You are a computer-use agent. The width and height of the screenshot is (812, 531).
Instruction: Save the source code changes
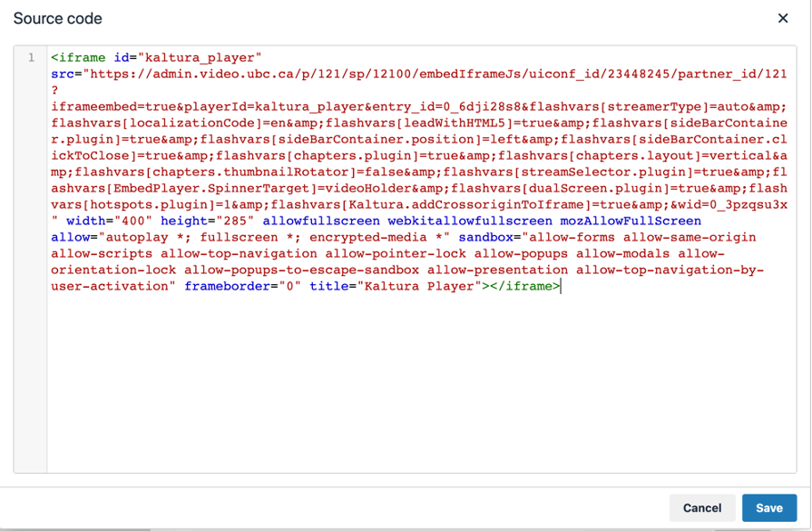(x=769, y=507)
